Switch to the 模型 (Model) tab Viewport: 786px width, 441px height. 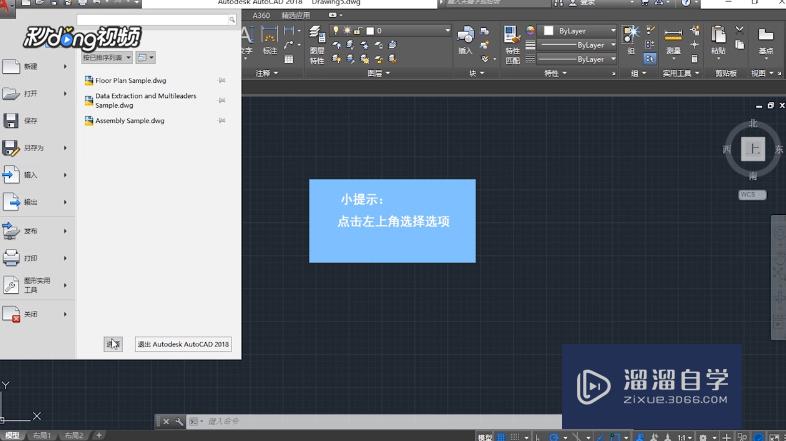13,435
